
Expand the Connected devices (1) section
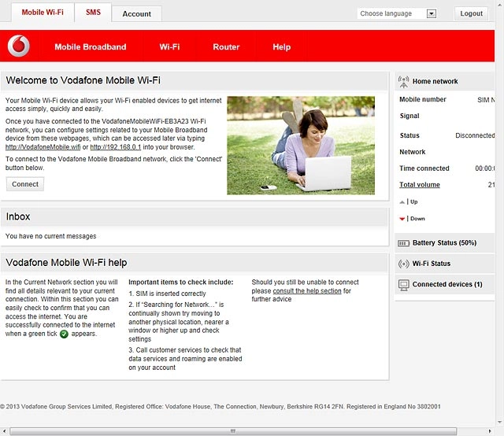click(444, 284)
